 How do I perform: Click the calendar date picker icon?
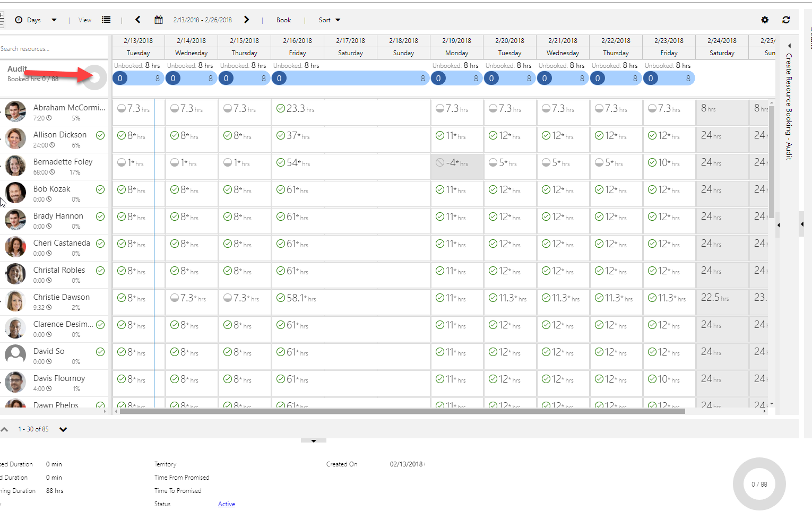(x=158, y=20)
